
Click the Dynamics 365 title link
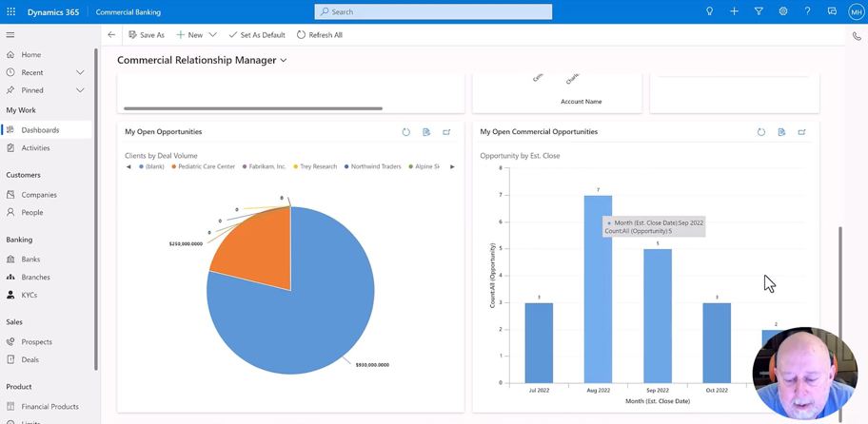(x=53, y=11)
